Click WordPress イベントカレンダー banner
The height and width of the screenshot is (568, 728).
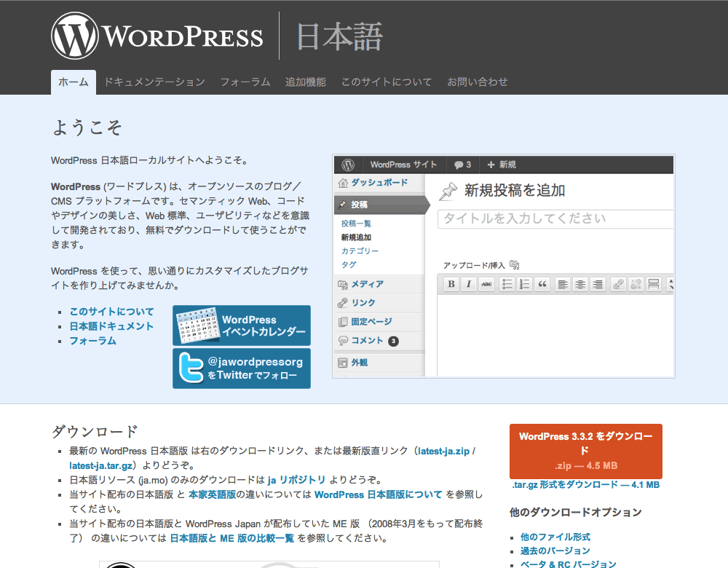pos(242,326)
